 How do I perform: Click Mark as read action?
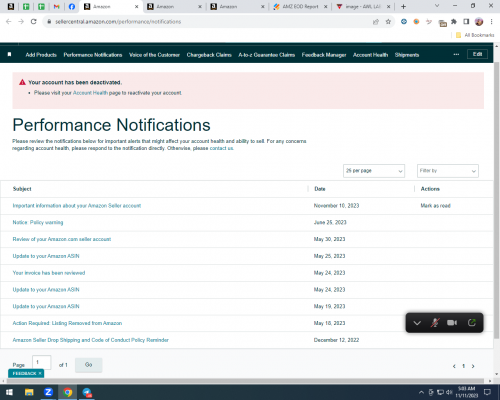tap(435, 206)
